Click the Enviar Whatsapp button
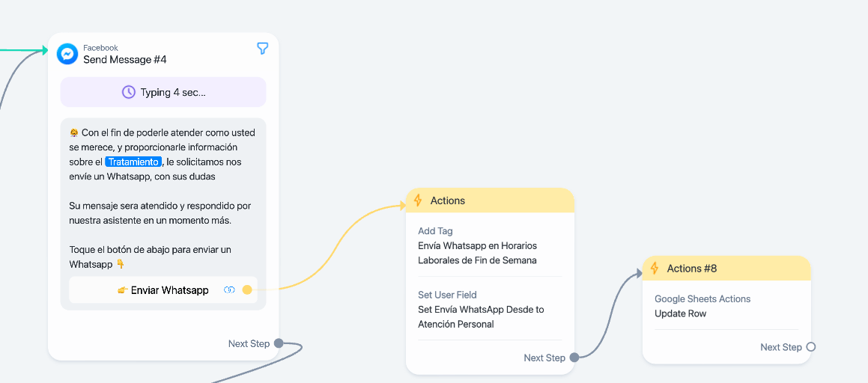This screenshot has height=383, width=868. (x=163, y=290)
